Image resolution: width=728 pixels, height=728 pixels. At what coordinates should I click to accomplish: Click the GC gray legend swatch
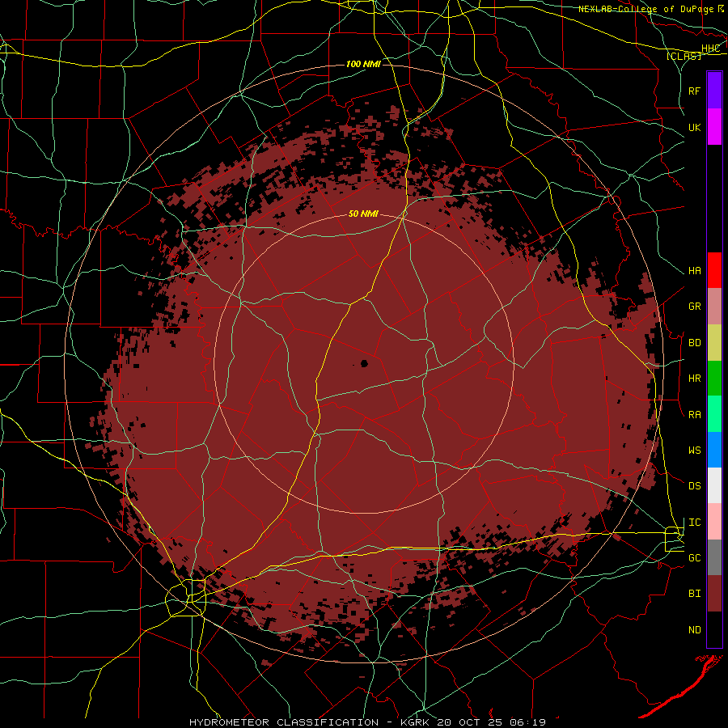click(714, 557)
